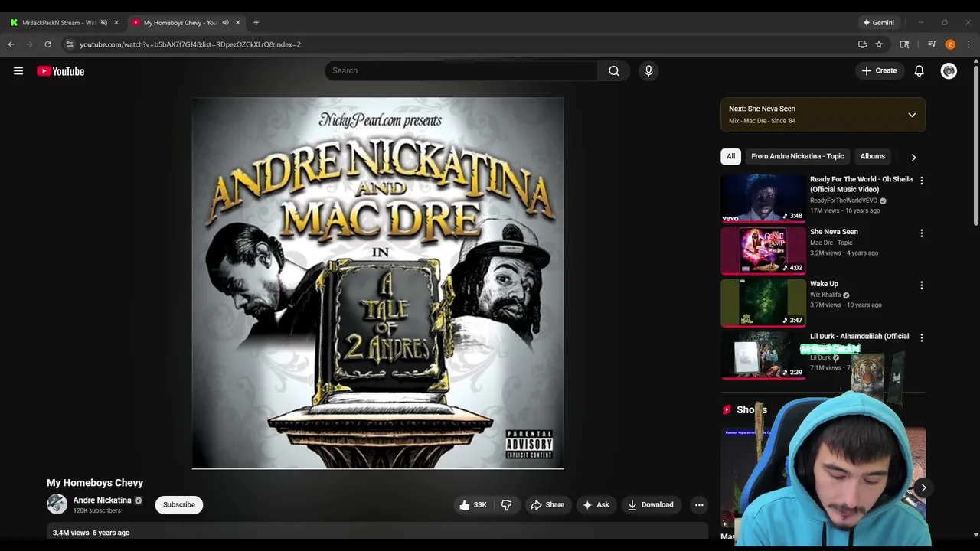Open the Oh Sheila video thumbnail
The image size is (980, 551).
pos(763,198)
